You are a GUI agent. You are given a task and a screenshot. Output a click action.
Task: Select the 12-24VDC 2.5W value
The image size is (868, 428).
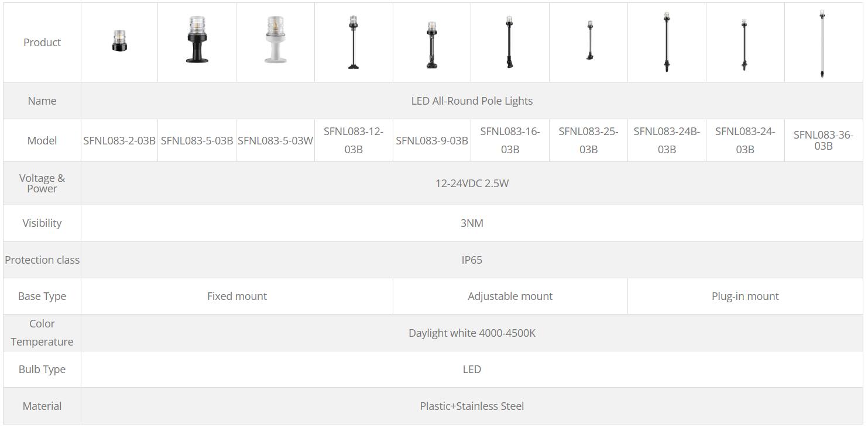point(472,184)
